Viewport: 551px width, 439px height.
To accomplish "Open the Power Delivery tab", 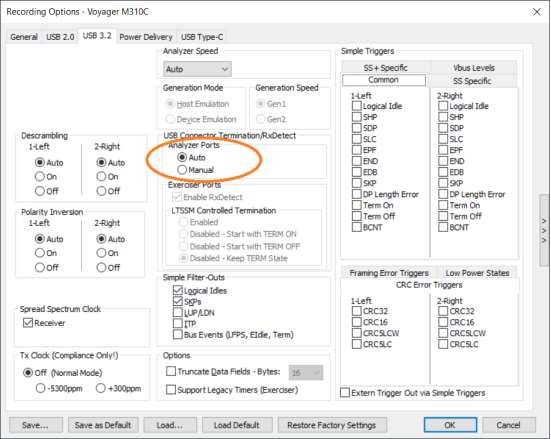I will (145, 37).
